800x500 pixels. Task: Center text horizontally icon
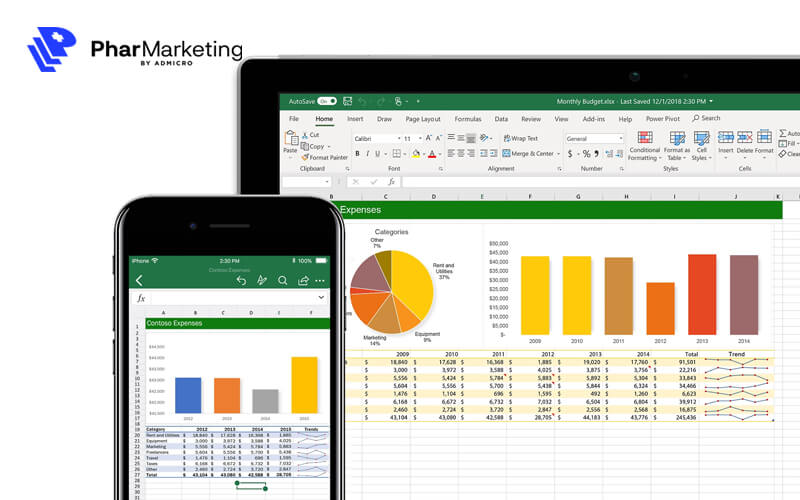(x=461, y=153)
